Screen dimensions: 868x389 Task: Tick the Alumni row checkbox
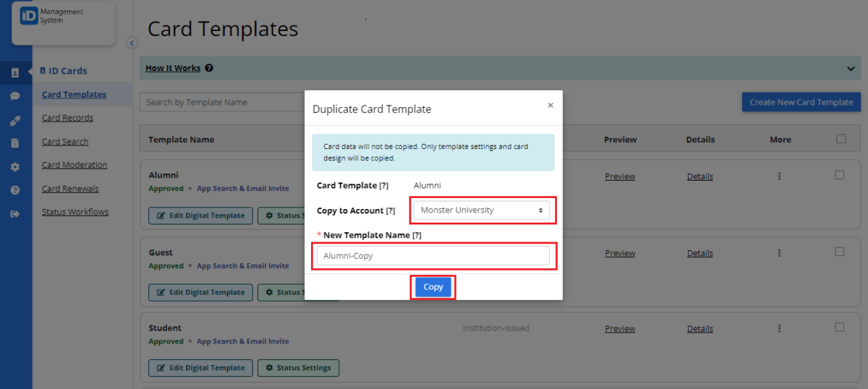point(839,175)
